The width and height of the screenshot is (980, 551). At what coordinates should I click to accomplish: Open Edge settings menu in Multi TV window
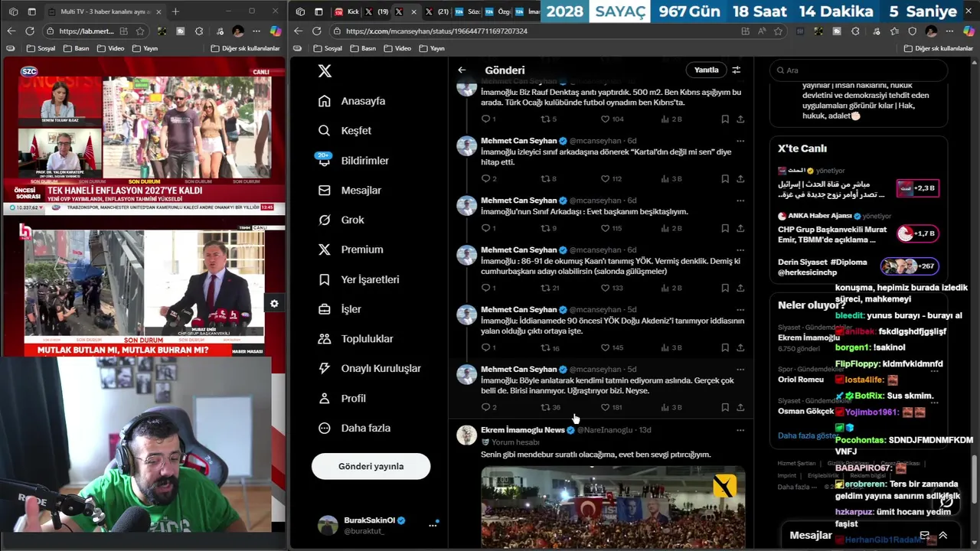[x=256, y=31]
